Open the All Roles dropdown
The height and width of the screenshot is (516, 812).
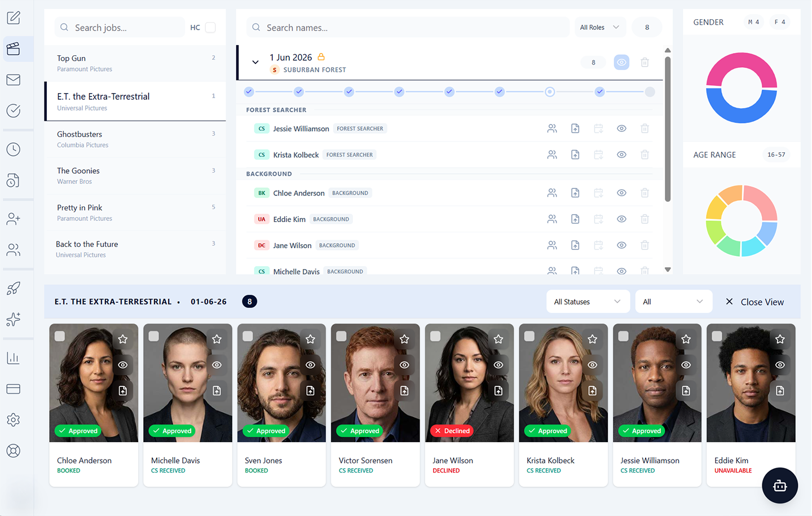click(599, 27)
